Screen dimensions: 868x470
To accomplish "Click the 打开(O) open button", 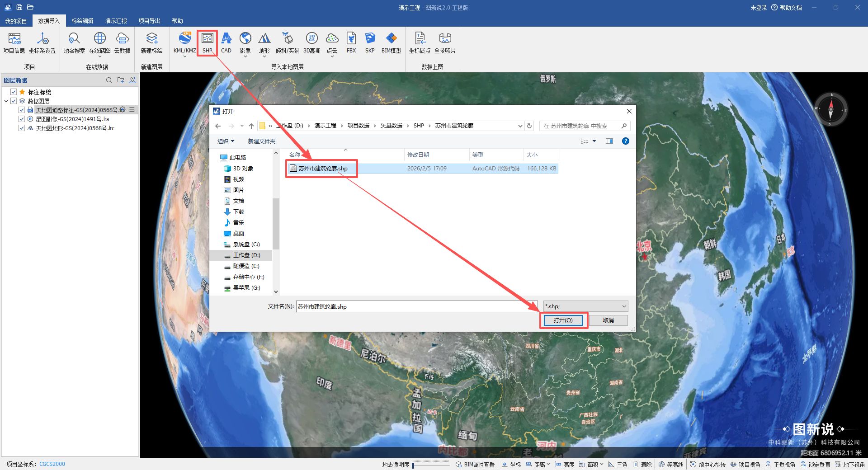I will (x=563, y=320).
